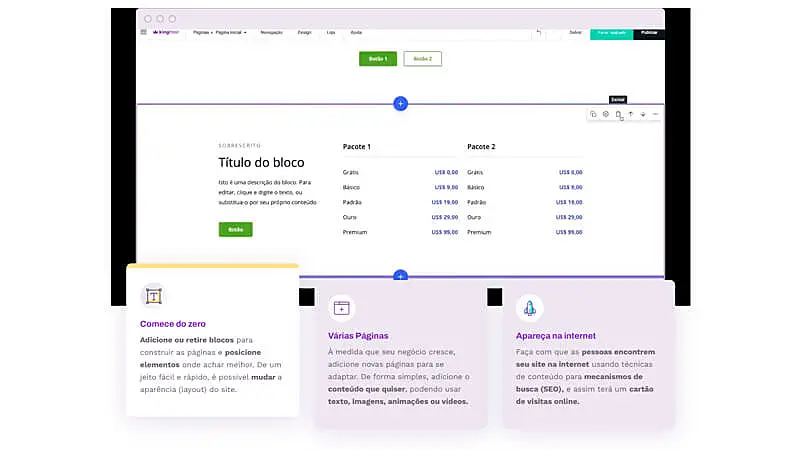Click US$ 19,00 price in Pacote 2
Screen dimensions: 800x450
569,202
